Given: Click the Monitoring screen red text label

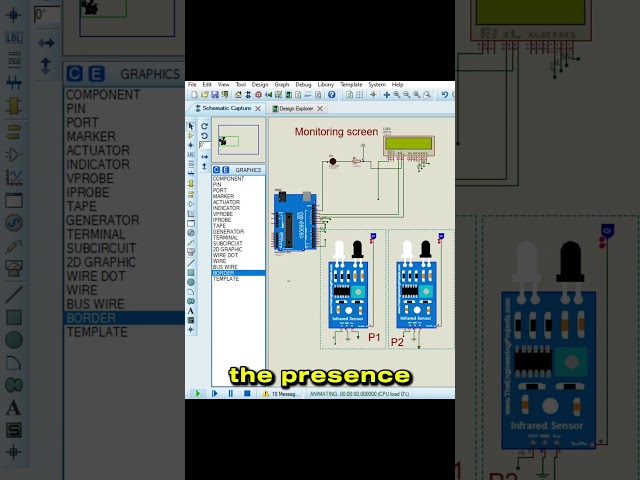Looking at the screenshot, I should (336, 132).
